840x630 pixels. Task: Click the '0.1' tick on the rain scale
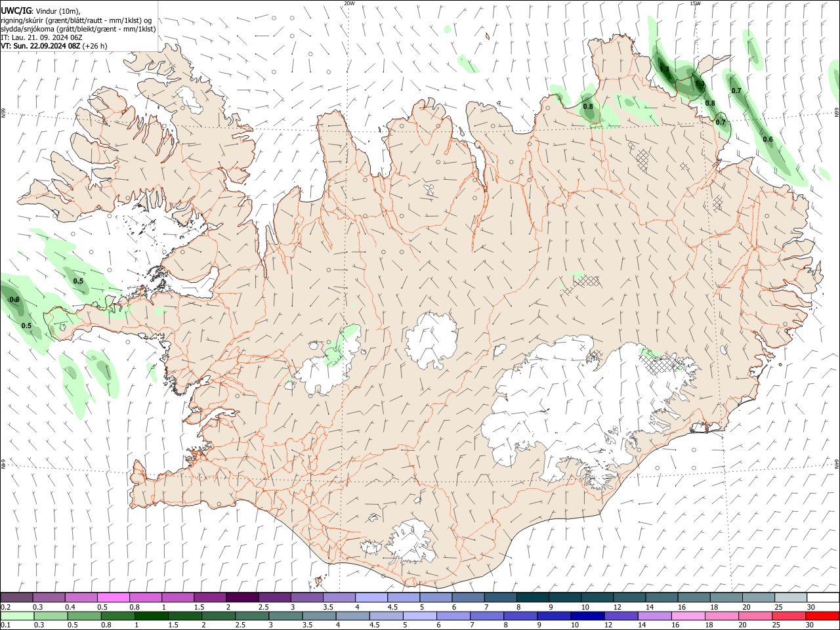[x=5, y=625]
